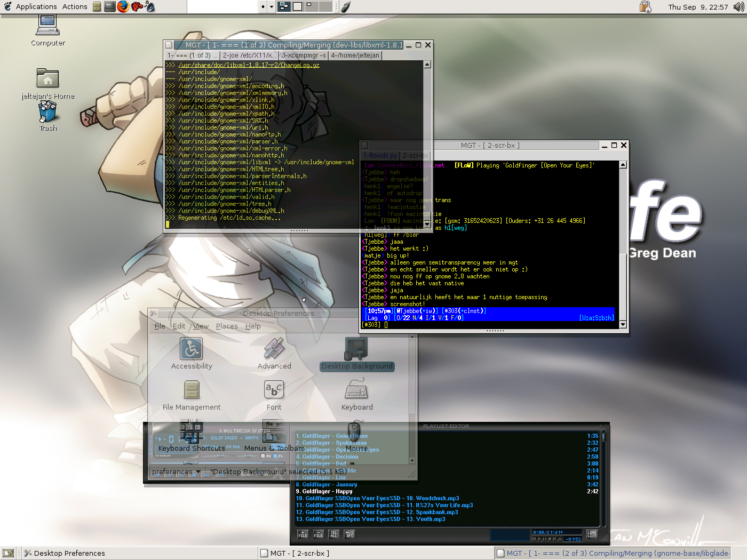This screenshot has width=747, height=560.
Task: Switch to the third workspace in pager
Action: [x=312, y=6]
